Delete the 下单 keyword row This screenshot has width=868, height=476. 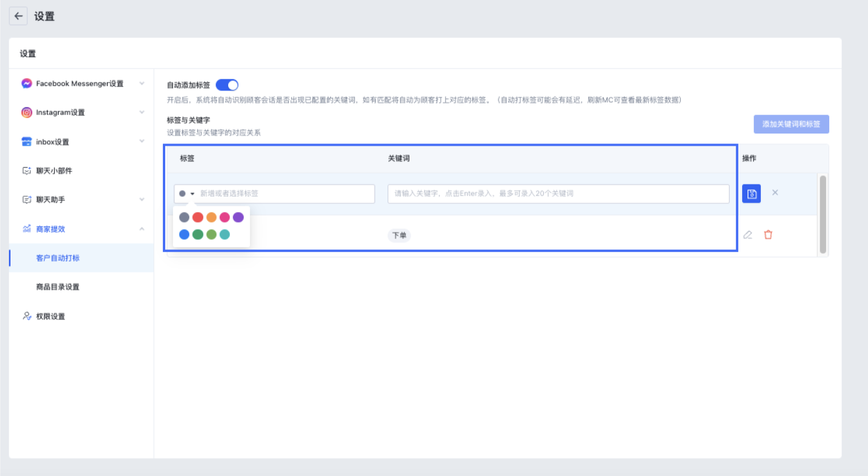click(x=768, y=235)
